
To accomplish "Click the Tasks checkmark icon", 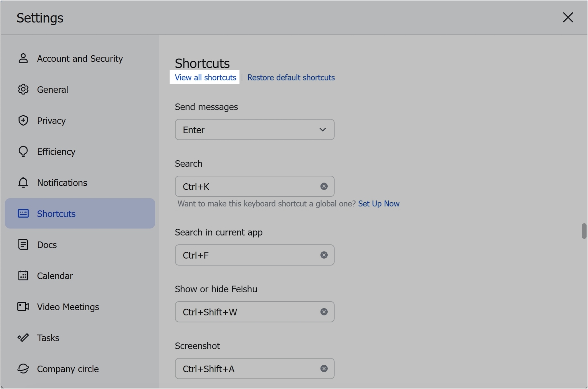I will point(23,338).
